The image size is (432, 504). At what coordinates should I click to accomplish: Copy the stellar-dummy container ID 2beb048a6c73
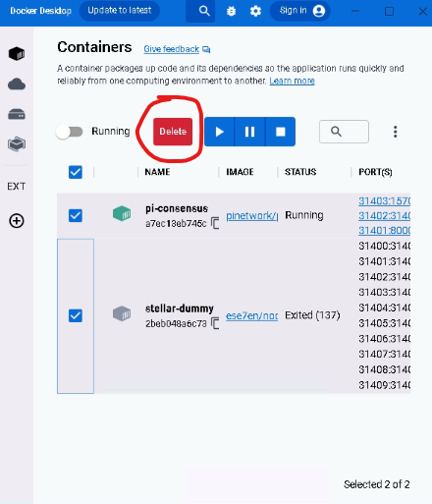[215, 323]
